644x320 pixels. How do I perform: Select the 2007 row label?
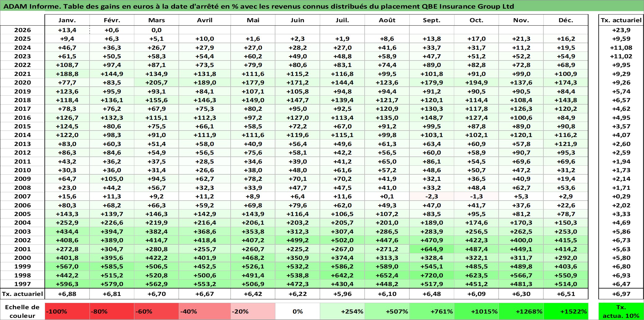click(23, 196)
